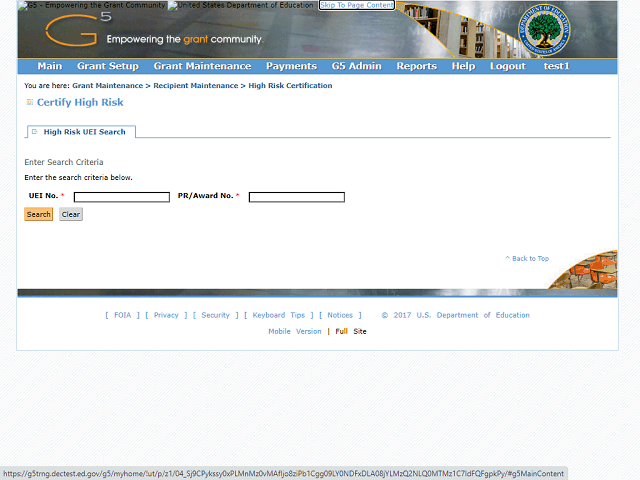Click the Skip To Page Content link

point(357,5)
